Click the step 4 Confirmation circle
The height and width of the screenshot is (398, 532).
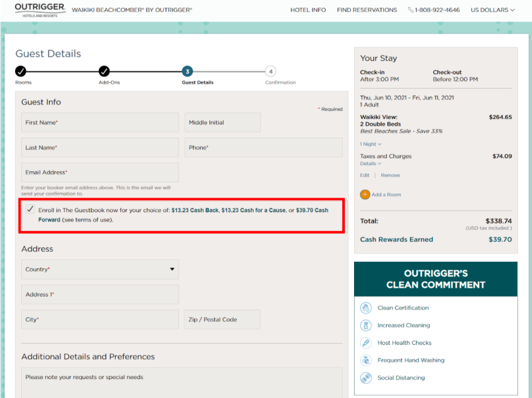coord(270,71)
